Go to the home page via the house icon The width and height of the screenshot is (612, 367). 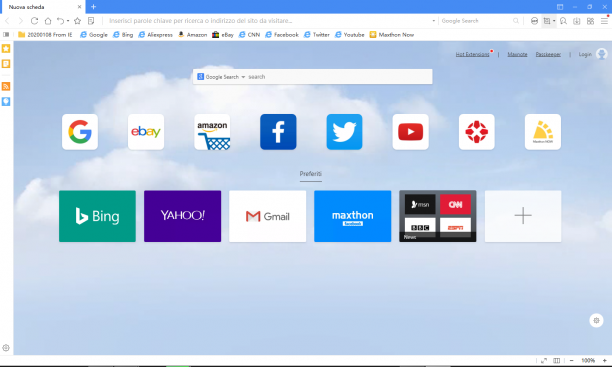coord(48,21)
